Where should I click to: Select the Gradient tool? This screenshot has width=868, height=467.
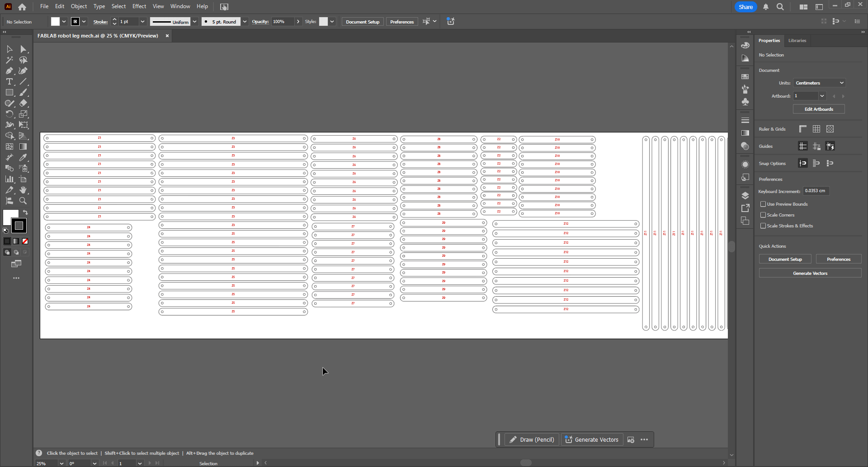(x=24, y=146)
